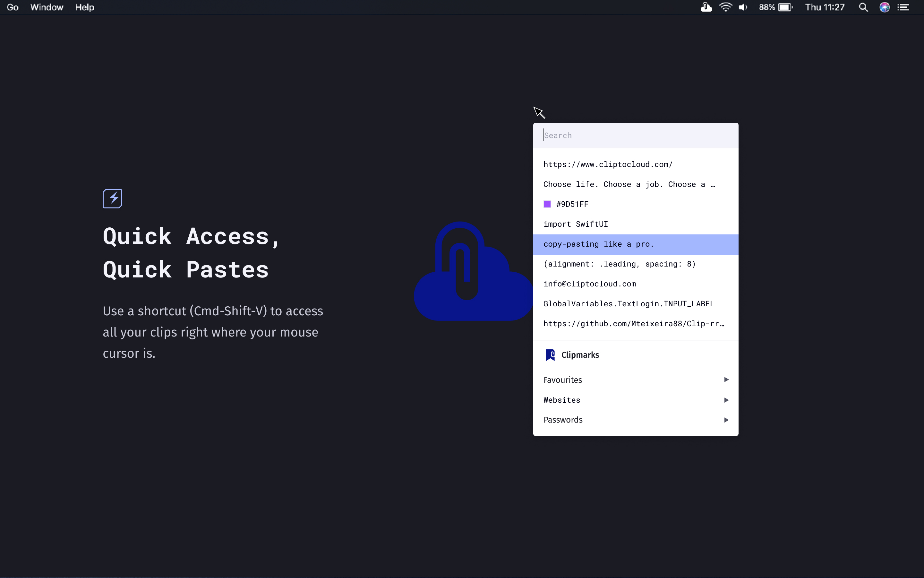Screen dimensions: 924x578
Task: Click the 'Quick Access, Quick Pastes' heading
Action: point(192,253)
